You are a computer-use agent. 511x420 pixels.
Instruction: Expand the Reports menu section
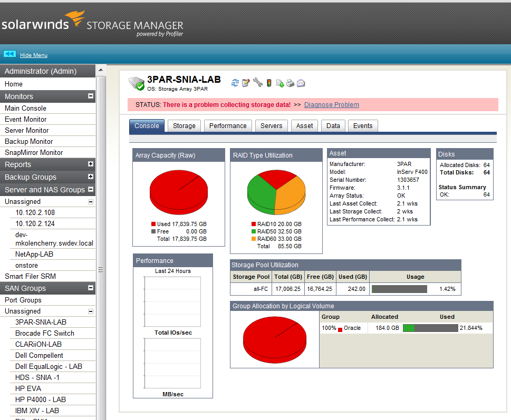[91, 164]
